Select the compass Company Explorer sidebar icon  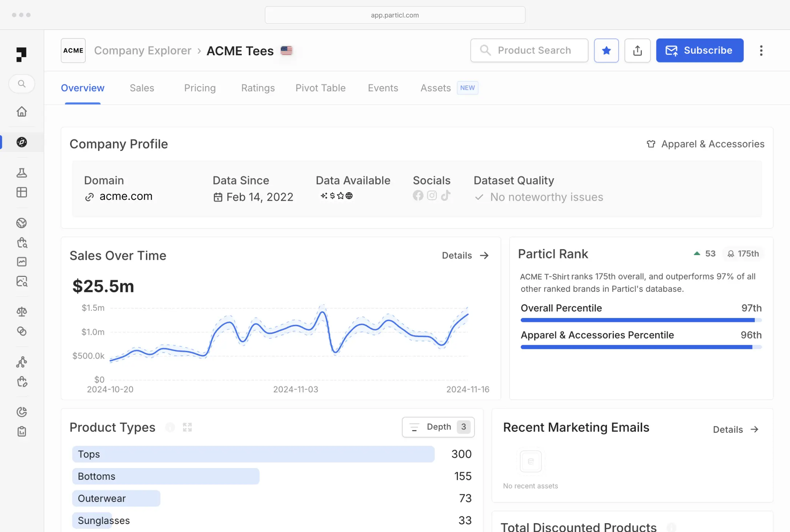22,141
